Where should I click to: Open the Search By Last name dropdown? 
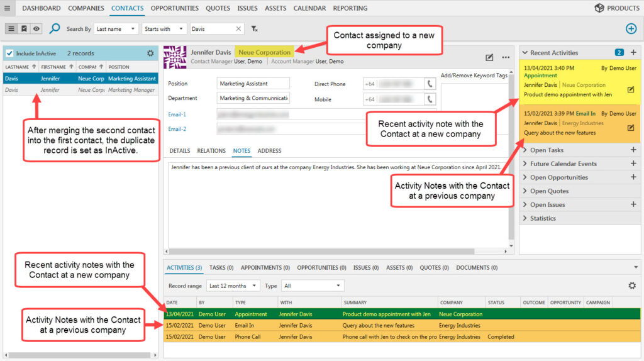(116, 29)
